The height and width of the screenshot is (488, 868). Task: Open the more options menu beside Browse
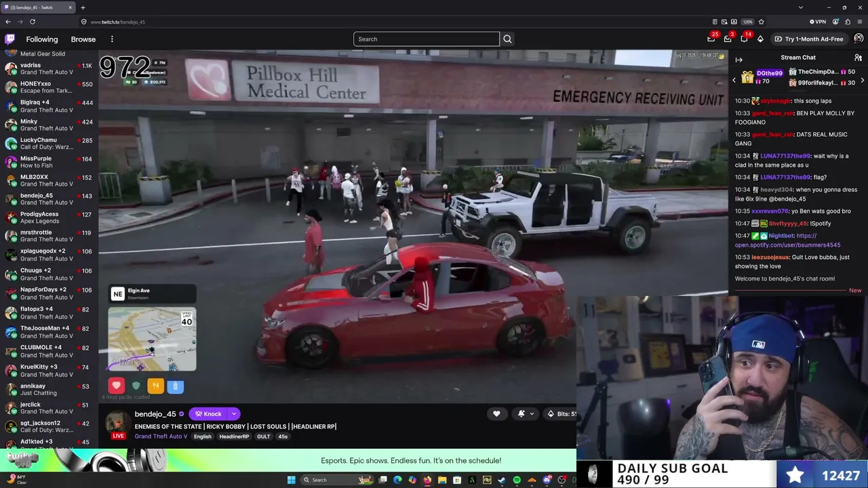point(112,39)
